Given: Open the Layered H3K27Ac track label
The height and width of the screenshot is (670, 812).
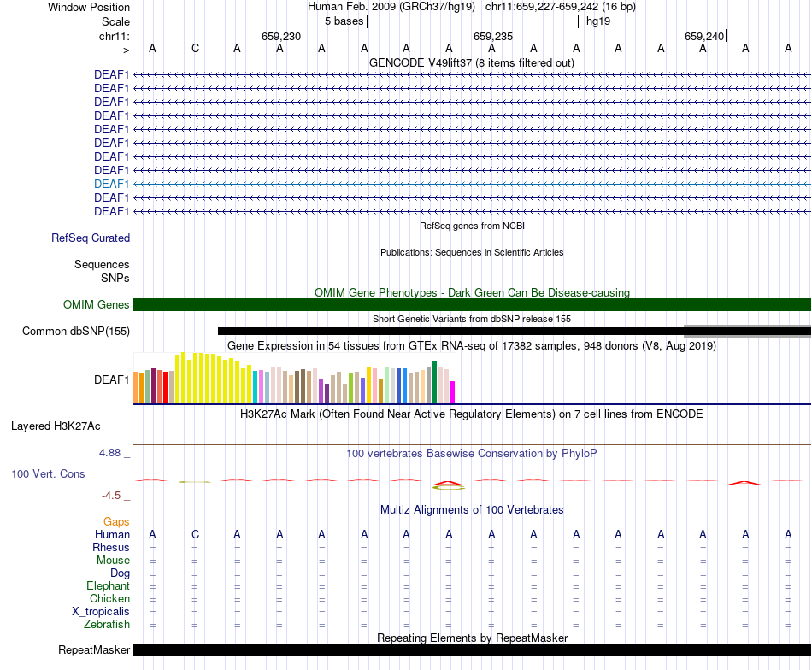Looking at the screenshot, I should tap(56, 426).
